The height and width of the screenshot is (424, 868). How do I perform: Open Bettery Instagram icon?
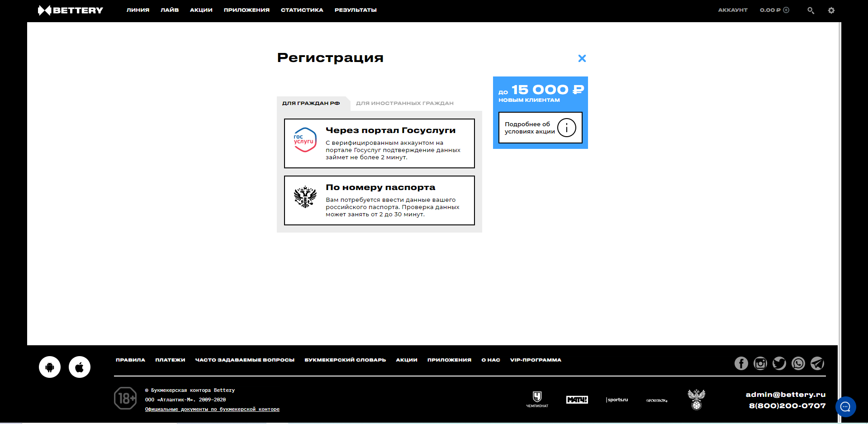click(760, 363)
